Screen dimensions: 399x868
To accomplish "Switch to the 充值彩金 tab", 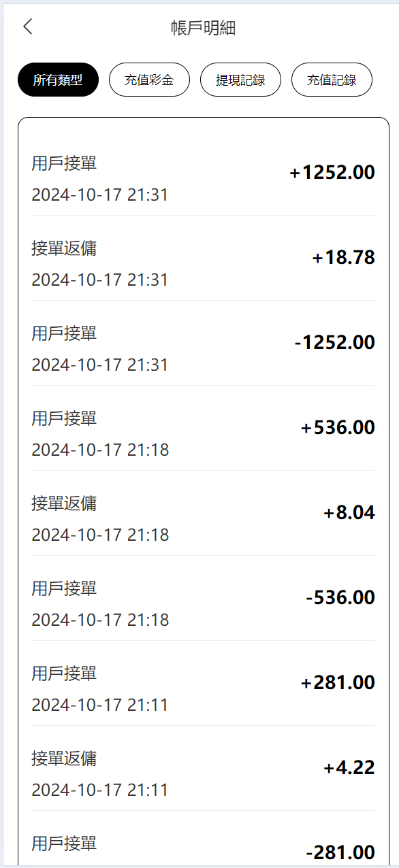I will click(x=149, y=80).
